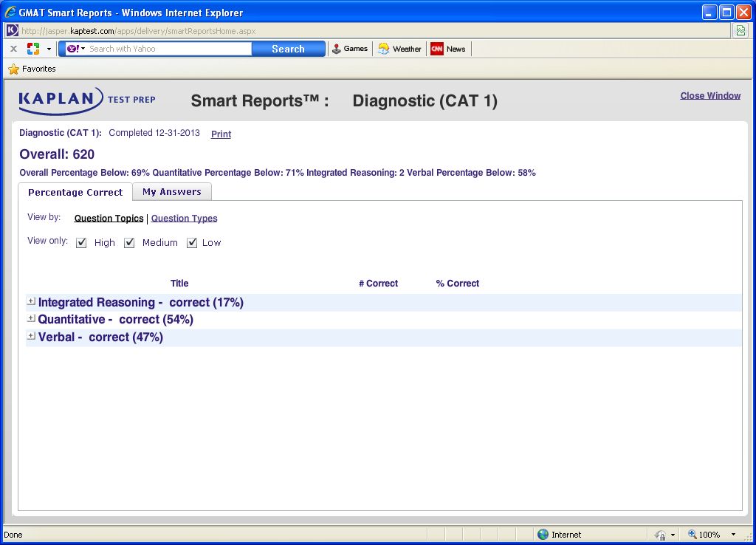Click the # Correct column header
The width and height of the screenshot is (756, 545).
(x=379, y=283)
